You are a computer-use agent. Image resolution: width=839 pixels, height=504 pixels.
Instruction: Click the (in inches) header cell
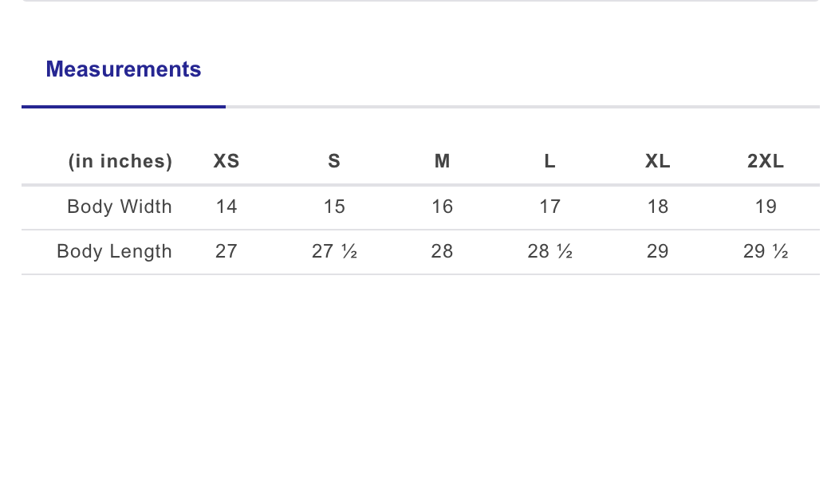pos(120,161)
